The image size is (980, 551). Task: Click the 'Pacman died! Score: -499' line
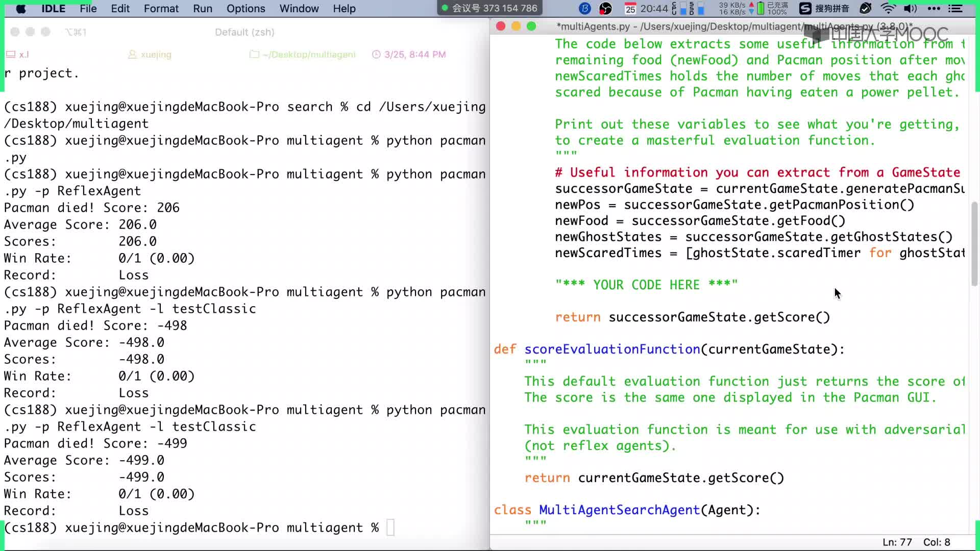(95, 443)
